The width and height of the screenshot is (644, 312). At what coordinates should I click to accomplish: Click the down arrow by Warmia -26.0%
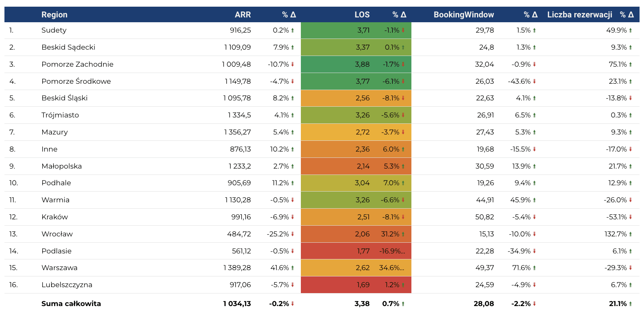[630, 200]
